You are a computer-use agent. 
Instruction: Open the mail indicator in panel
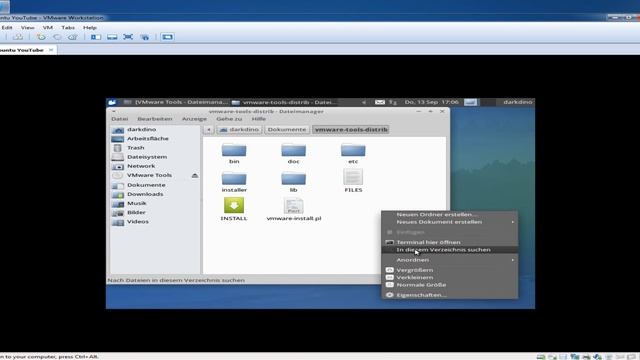pos(380,102)
